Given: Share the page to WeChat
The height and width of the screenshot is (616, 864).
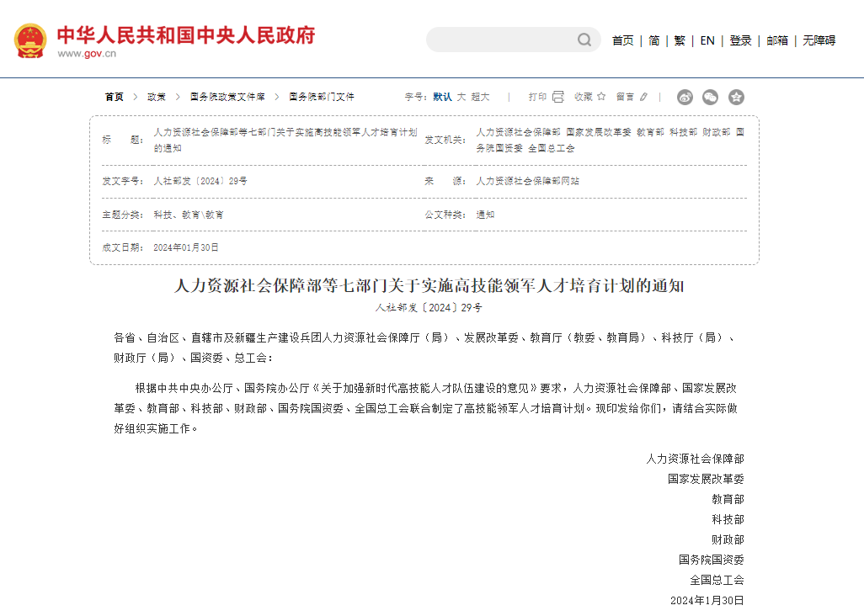Looking at the screenshot, I should click(x=710, y=98).
